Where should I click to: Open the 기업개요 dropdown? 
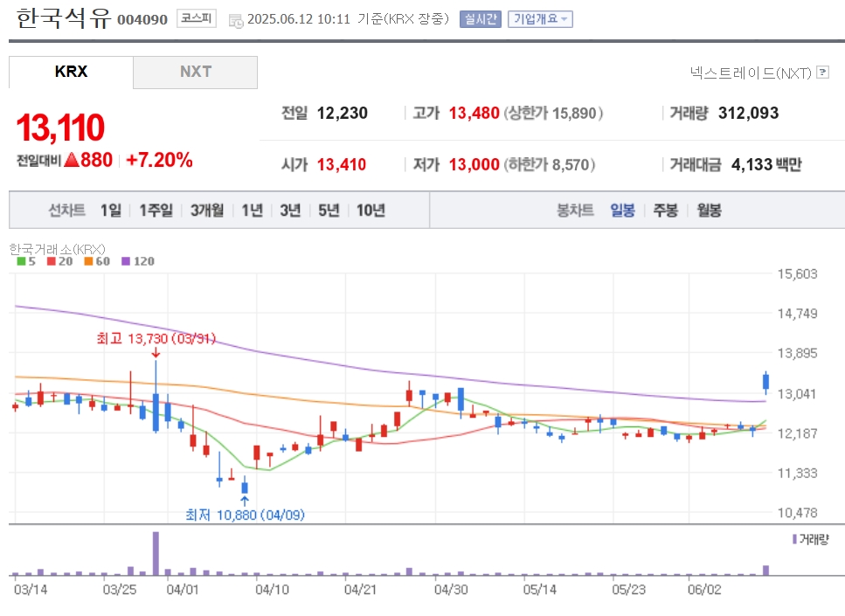click(x=540, y=19)
